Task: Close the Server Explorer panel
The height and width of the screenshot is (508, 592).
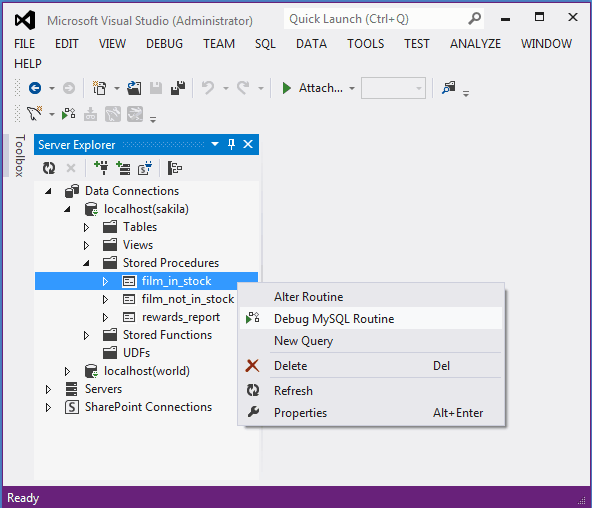Action: (x=248, y=144)
